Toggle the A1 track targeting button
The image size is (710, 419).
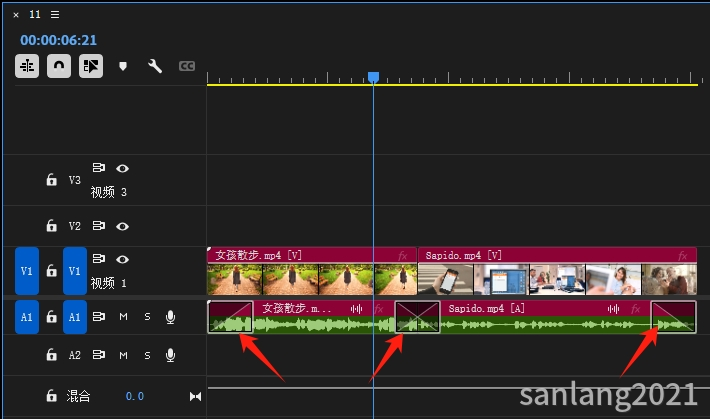75,317
